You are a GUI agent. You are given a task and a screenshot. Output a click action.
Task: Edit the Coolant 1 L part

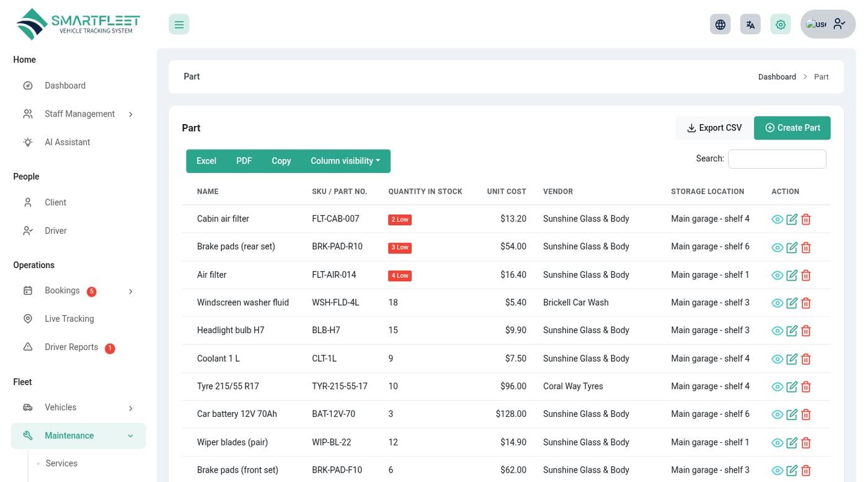pos(792,359)
